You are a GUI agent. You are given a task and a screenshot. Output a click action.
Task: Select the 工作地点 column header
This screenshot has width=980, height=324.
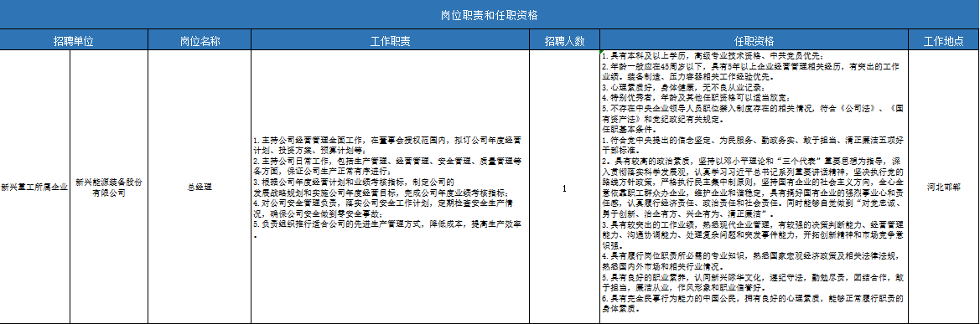944,41
